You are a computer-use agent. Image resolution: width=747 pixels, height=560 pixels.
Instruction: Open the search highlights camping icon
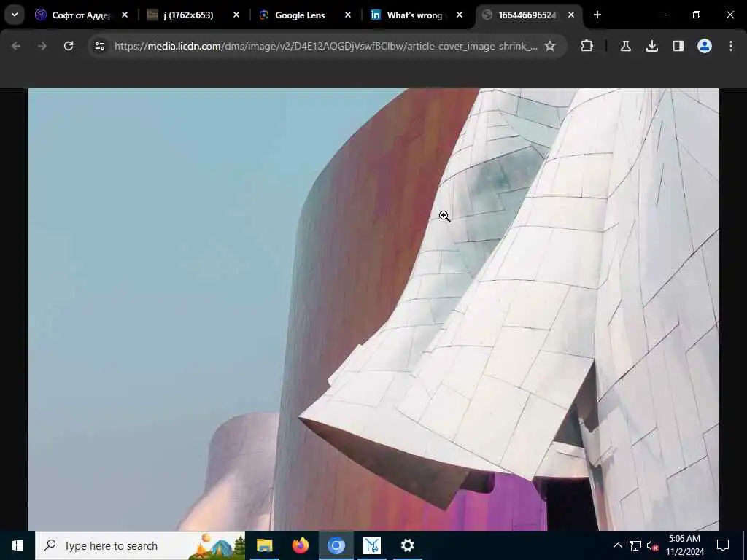[217, 546]
